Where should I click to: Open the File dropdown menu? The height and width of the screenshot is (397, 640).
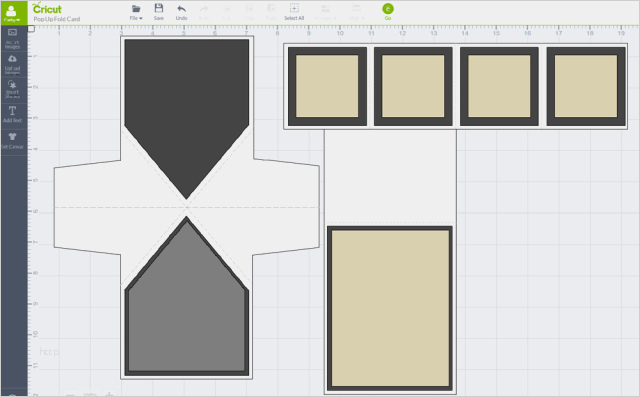pos(136,12)
